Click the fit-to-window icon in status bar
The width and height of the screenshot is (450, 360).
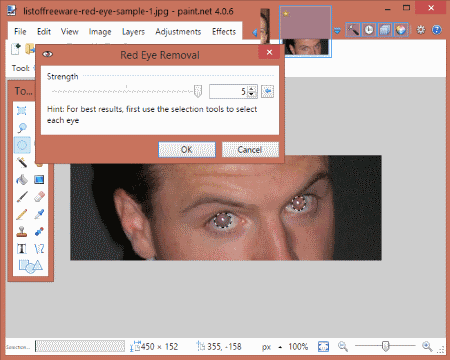coord(323,346)
